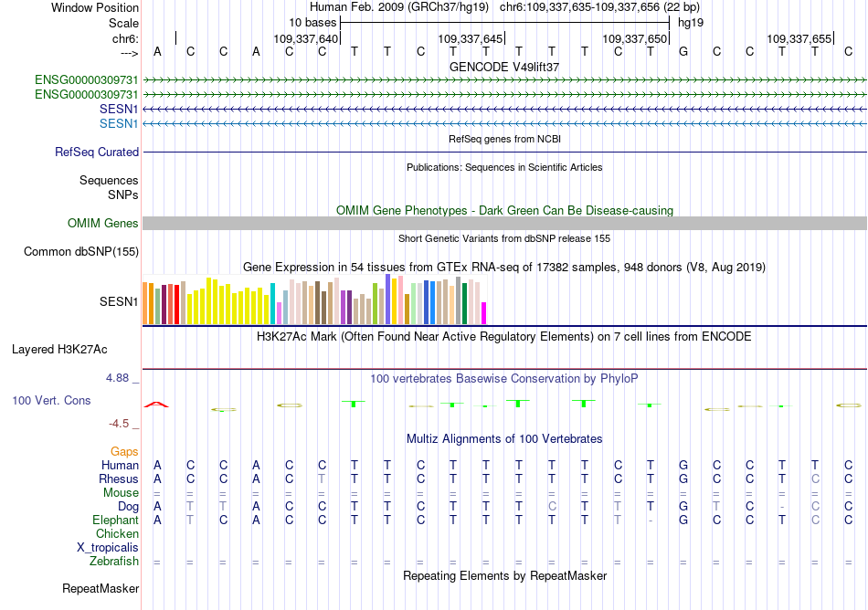Click the gray OMIM Genes bar
Image resolution: width=868 pixels, height=610 pixels.
click(x=504, y=224)
